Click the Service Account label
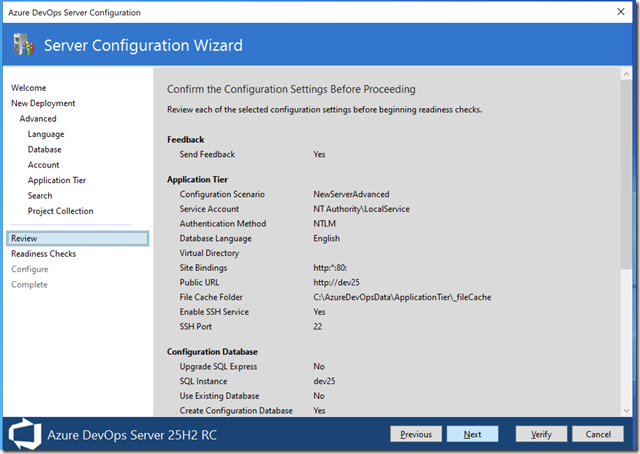Image resolution: width=640 pixels, height=454 pixels. point(209,209)
